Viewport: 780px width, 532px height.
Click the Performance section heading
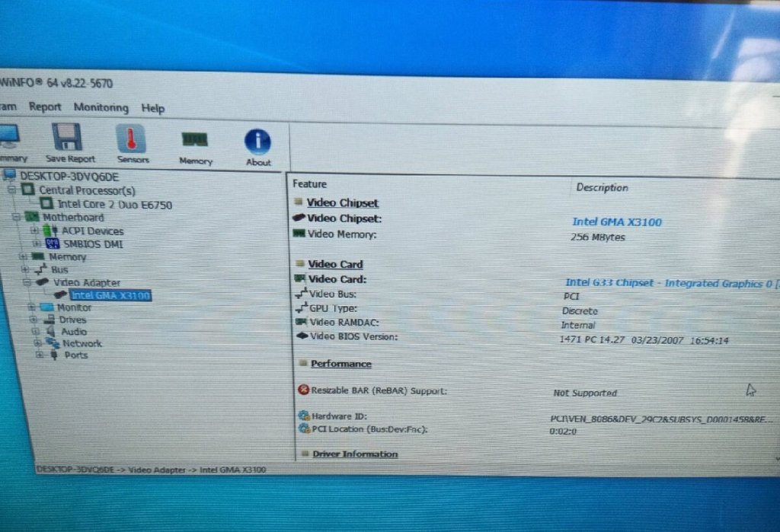(x=341, y=364)
